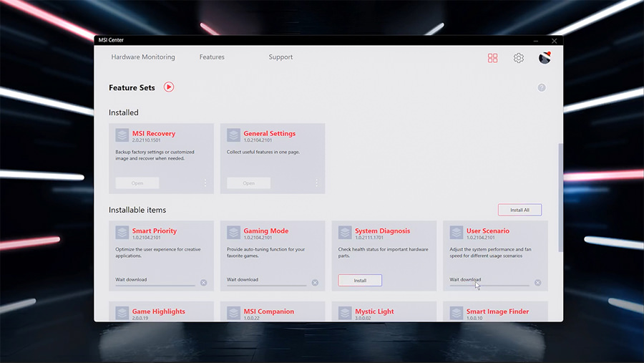Select the General Settings title
The width and height of the screenshot is (644, 363).
[x=270, y=133]
